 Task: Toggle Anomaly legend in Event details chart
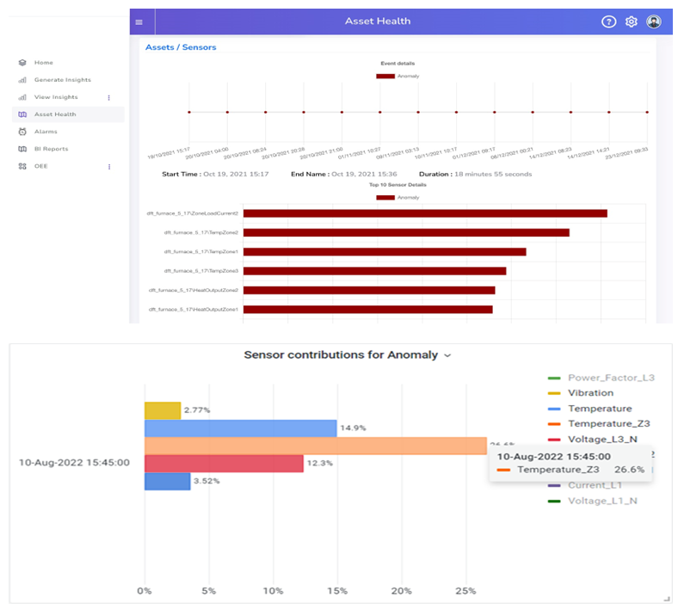point(397,76)
